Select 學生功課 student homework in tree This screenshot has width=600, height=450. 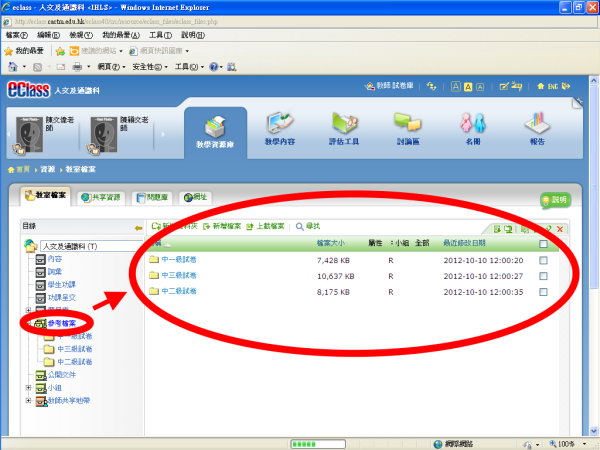62,285
